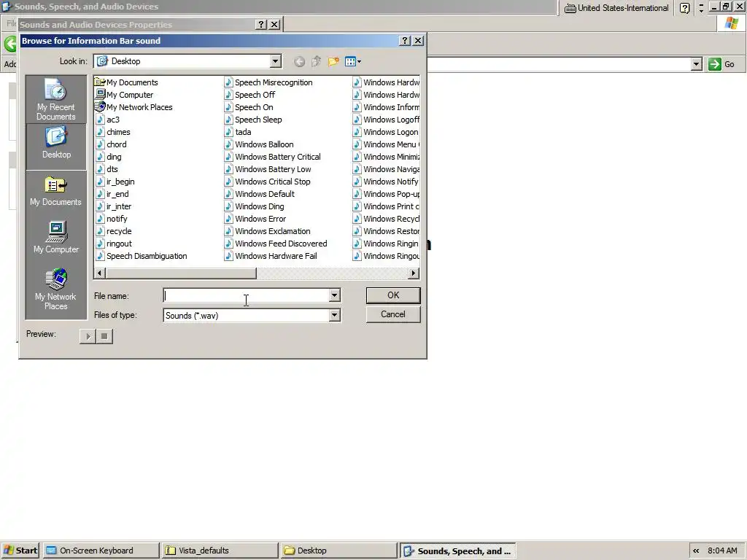Cancel the browse dialog

[393, 314]
